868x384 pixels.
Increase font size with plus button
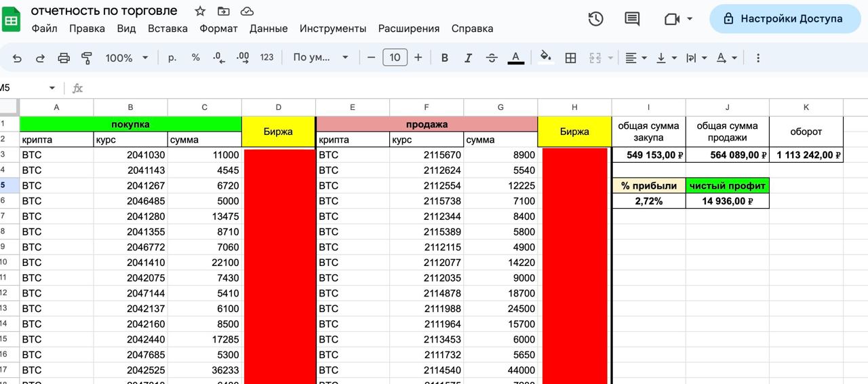418,58
